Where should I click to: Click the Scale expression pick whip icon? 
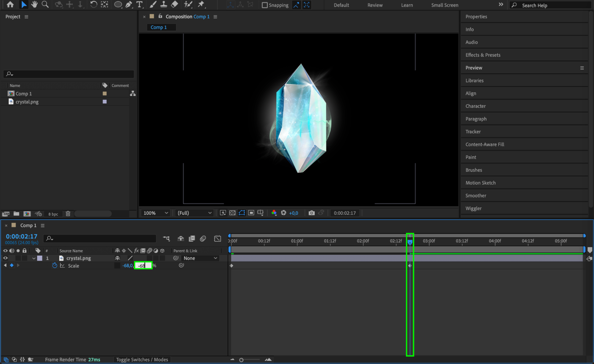click(181, 265)
